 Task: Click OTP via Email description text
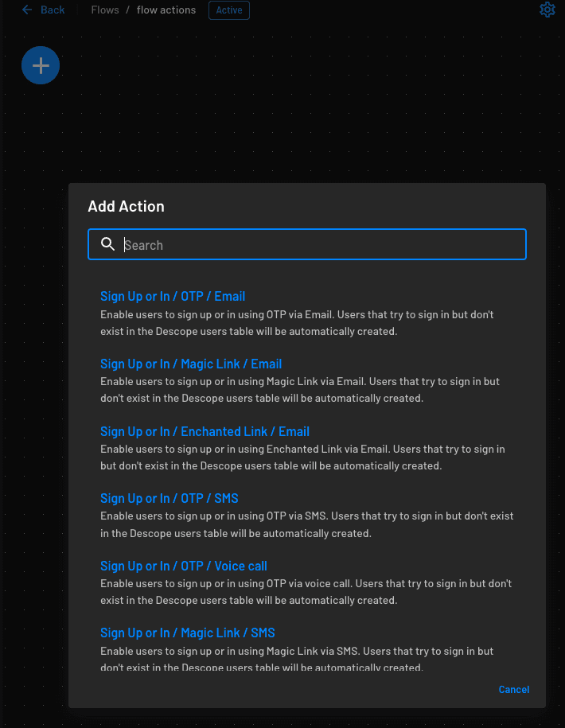pos(297,323)
